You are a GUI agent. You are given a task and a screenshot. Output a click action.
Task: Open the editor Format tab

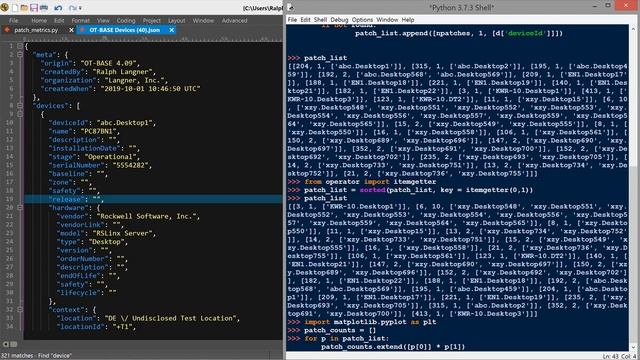[80, 20]
